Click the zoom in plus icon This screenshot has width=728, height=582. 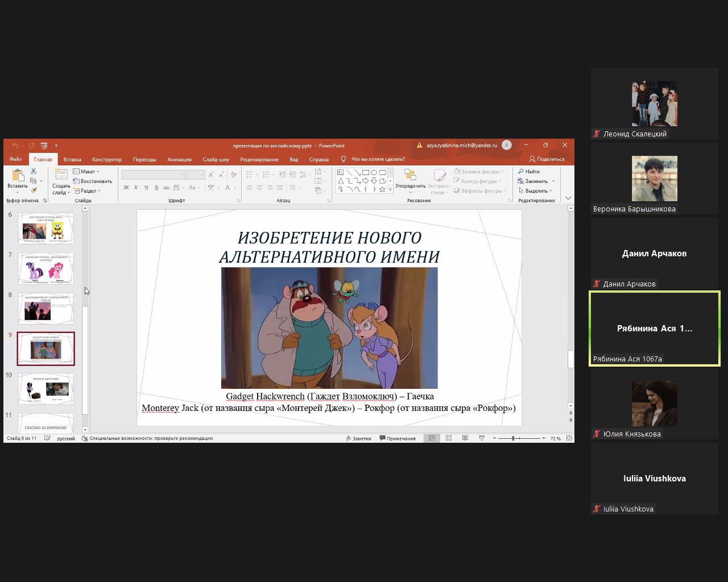pyautogui.click(x=544, y=438)
